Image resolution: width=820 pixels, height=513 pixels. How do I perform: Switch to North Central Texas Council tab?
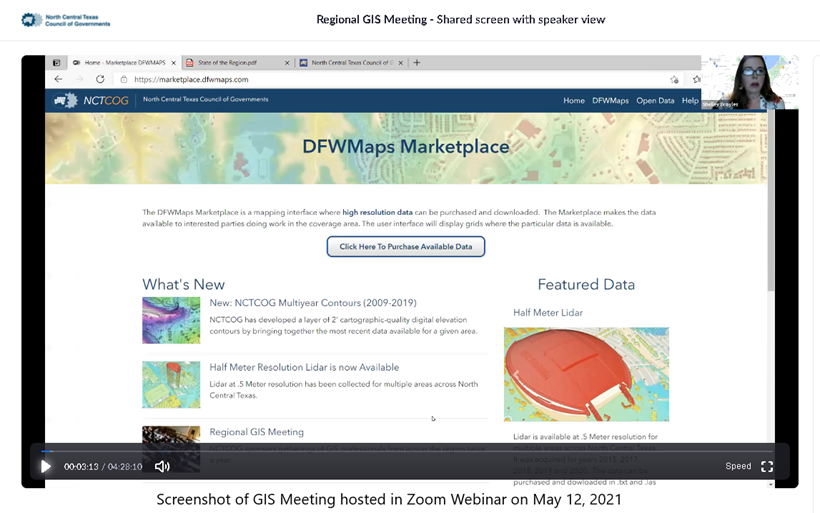(x=352, y=62)
